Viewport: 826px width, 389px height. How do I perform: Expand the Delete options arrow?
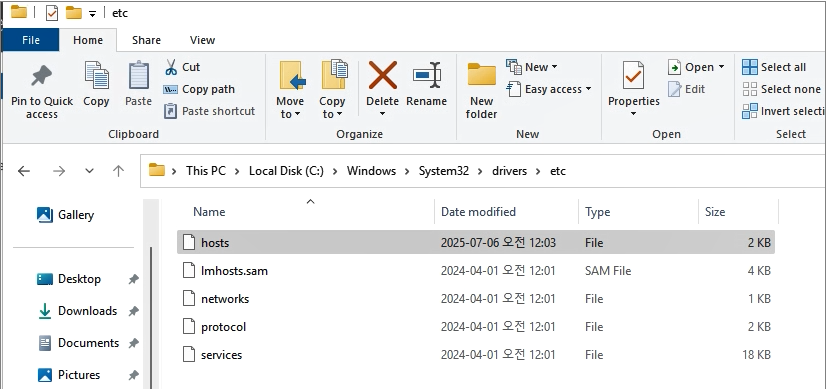tap(382, 114)
